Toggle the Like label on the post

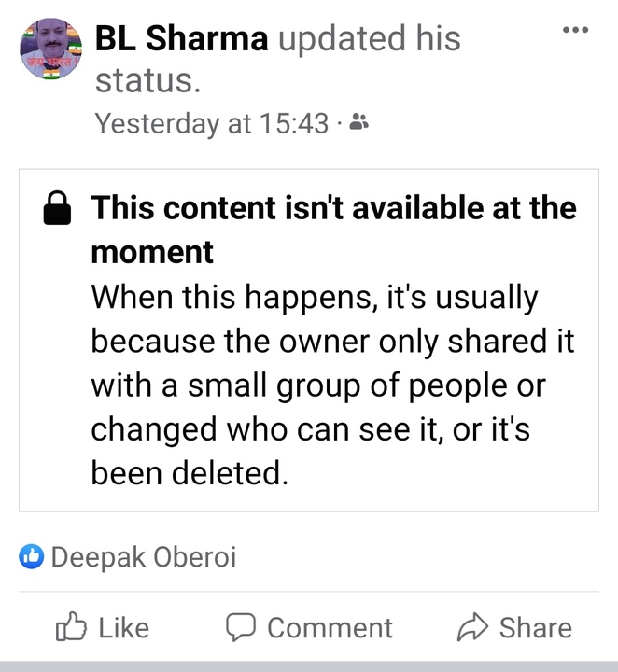(124, 628)
